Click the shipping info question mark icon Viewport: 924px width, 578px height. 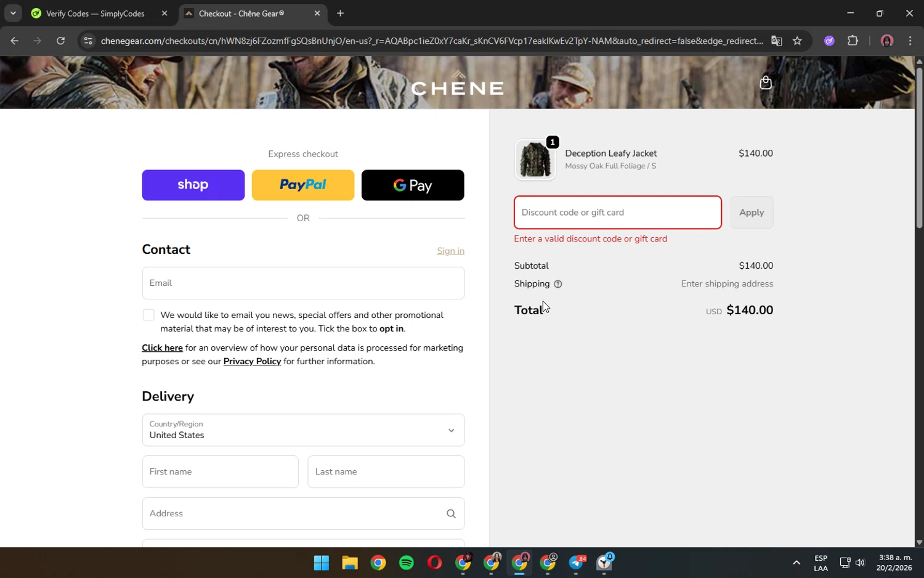[x=558, y=284]
